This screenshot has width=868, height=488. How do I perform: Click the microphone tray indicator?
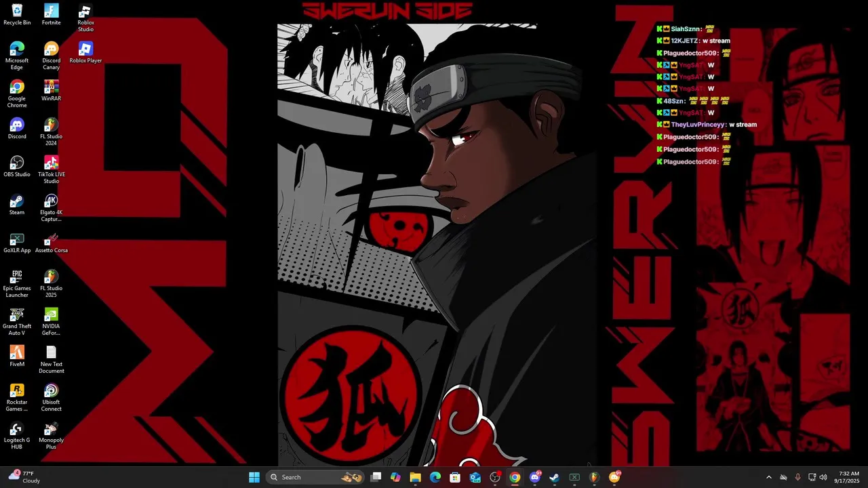click(797, 477)
